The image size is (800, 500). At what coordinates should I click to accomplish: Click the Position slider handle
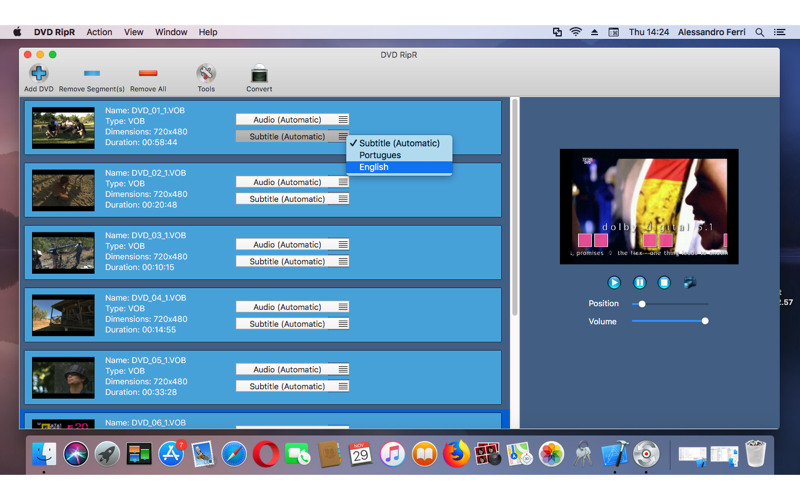[642, 304]
